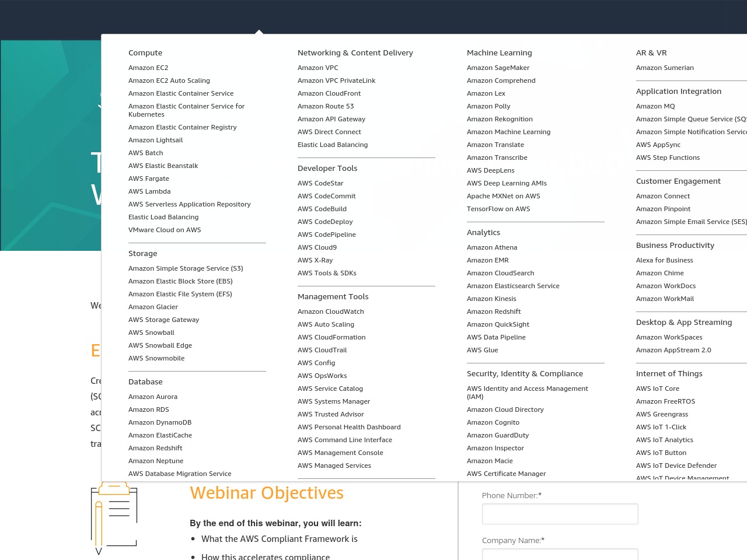Image resolution: width=747 pixels, height=560 pixels.
Task: Open AWS Identity and Access Management (IAM)
Action: pyautogui.click(x=528, y=393)
